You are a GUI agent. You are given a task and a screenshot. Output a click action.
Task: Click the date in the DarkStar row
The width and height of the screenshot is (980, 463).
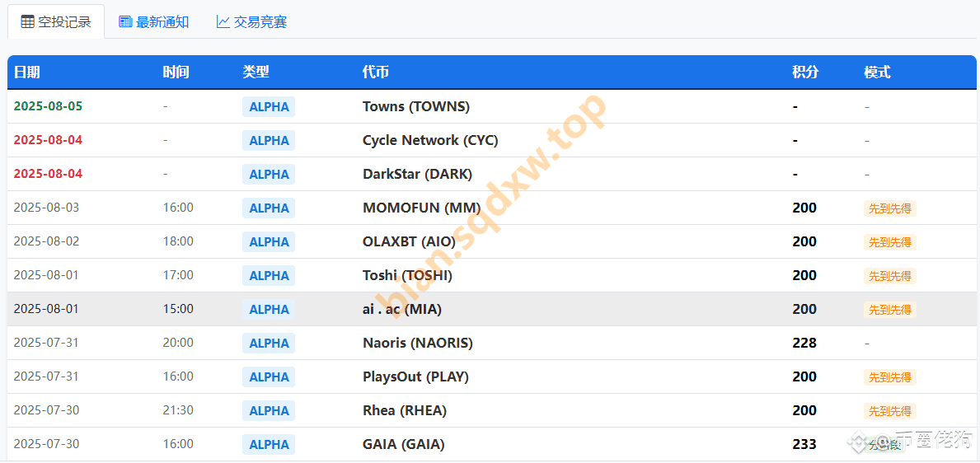[x=48, y=174]
